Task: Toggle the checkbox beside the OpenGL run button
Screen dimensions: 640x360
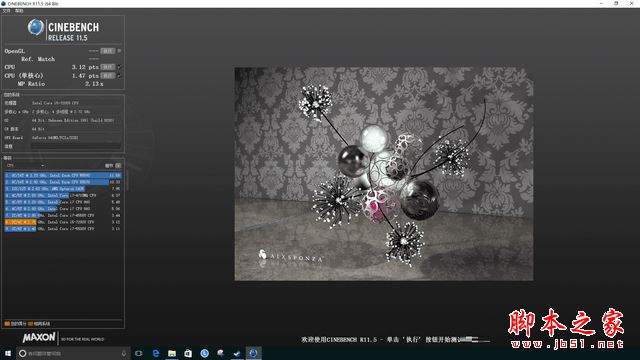Action: (x=119, y=51)
